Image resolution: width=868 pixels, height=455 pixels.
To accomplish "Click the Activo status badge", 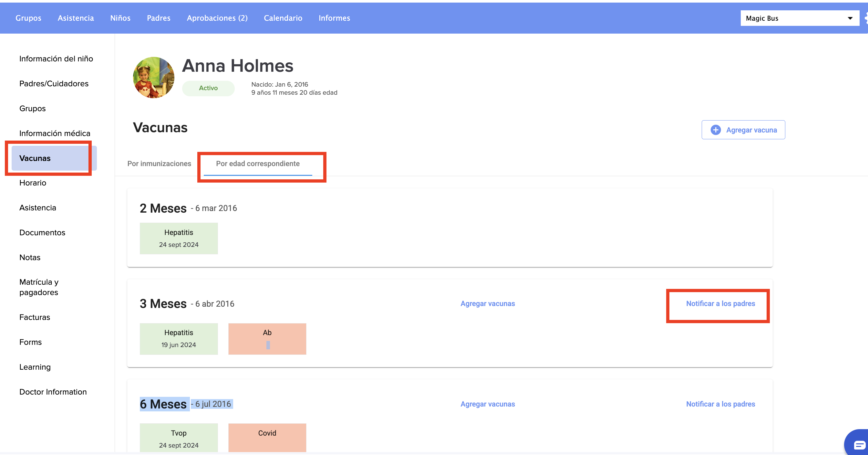I will pyautogui.click(x=208, y=88).
